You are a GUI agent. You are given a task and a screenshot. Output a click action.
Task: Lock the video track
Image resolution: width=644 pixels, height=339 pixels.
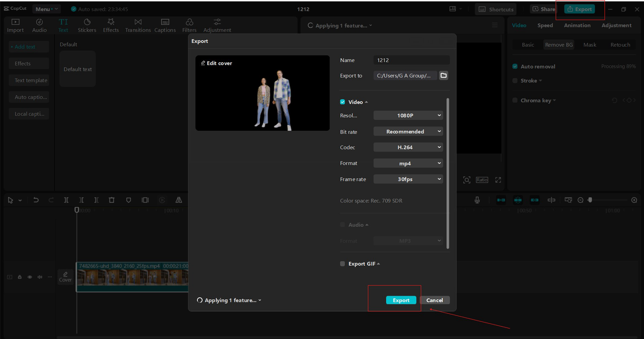(x=20, y=277)
